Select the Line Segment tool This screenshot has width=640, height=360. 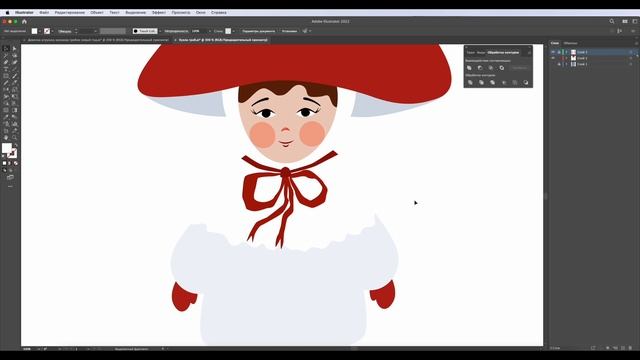tap(15, 69)
